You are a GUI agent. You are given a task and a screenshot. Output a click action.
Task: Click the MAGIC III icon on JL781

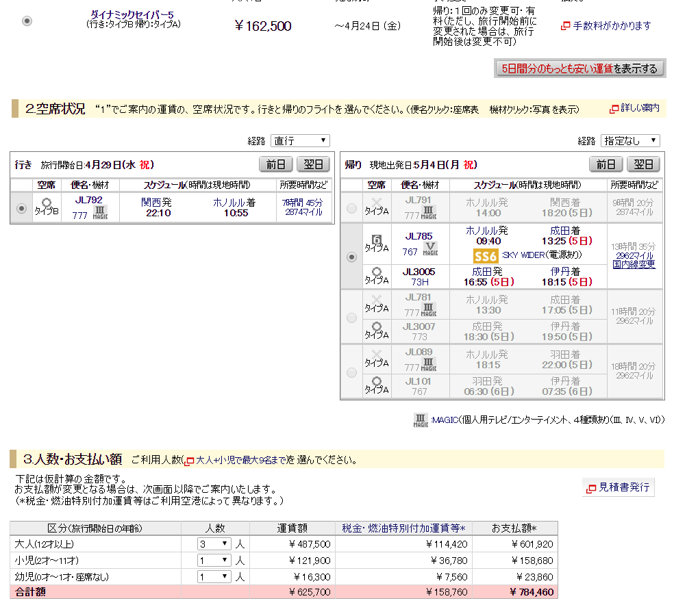click(429, 310)
